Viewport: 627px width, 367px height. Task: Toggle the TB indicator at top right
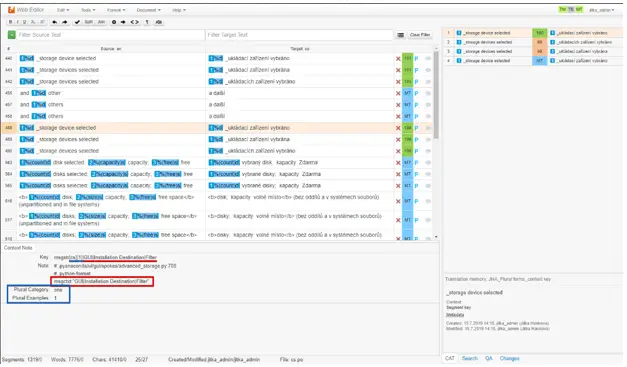coord(571,10)
